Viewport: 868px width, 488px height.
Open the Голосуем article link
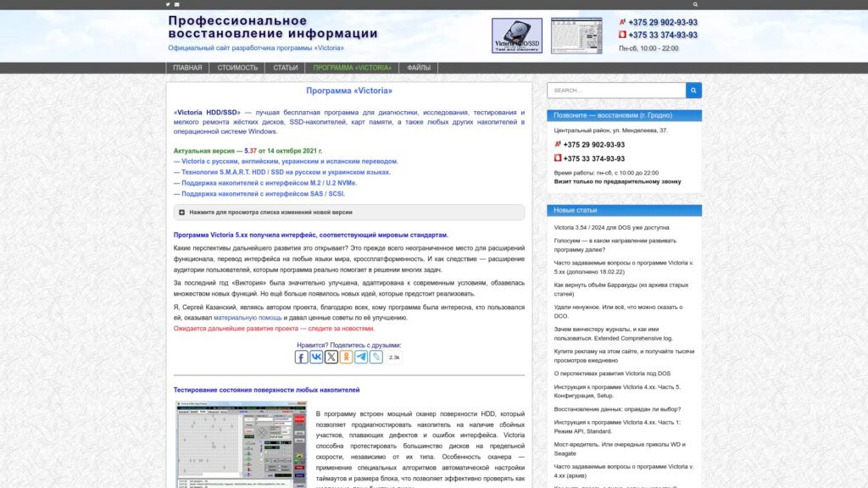pos(615,245)
